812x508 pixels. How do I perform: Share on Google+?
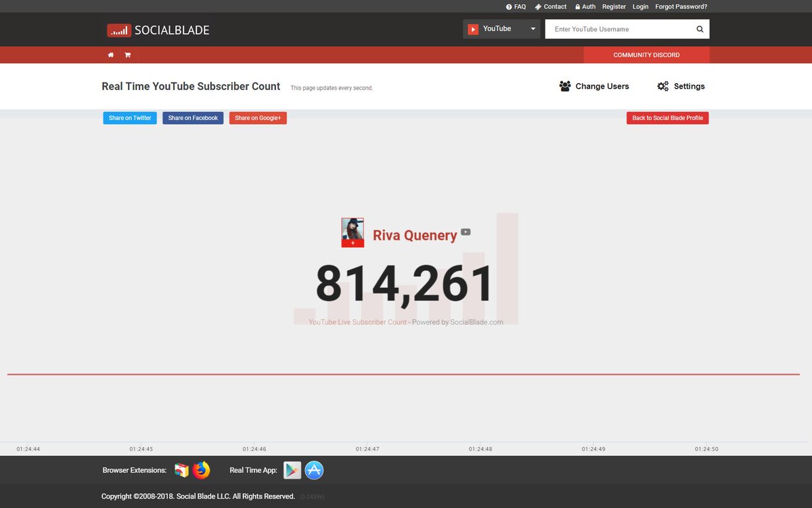pyautogui.click(x=258, y=118)
